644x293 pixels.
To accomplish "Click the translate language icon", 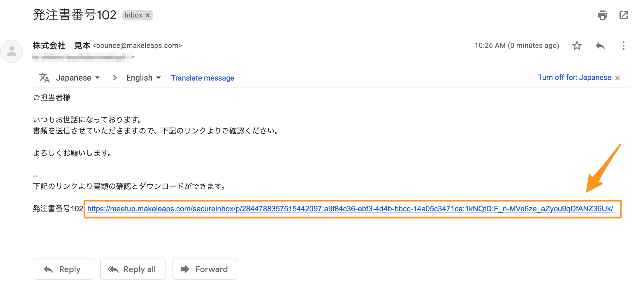I will [x=44, y=78].
